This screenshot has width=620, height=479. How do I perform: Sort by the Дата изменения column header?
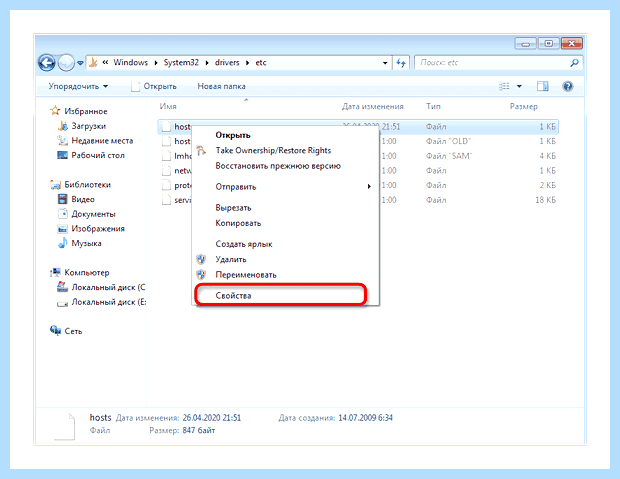pos(372,106)
